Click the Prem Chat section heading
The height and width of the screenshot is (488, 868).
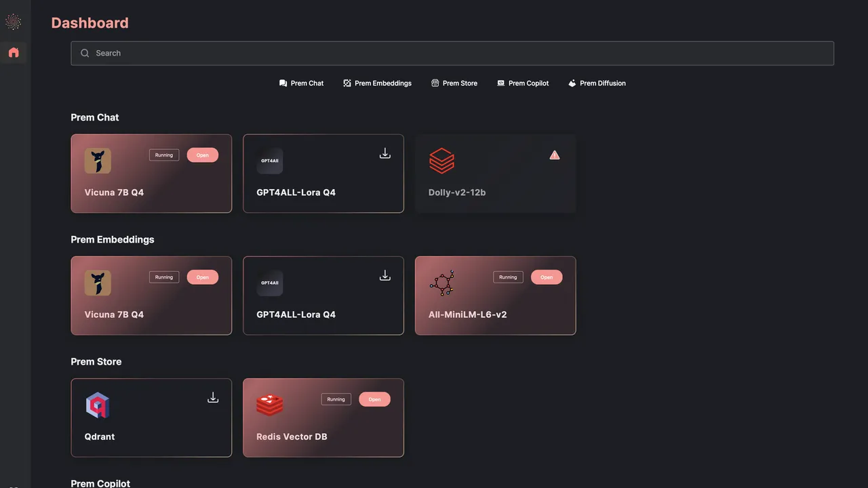[x=95, y=117]
